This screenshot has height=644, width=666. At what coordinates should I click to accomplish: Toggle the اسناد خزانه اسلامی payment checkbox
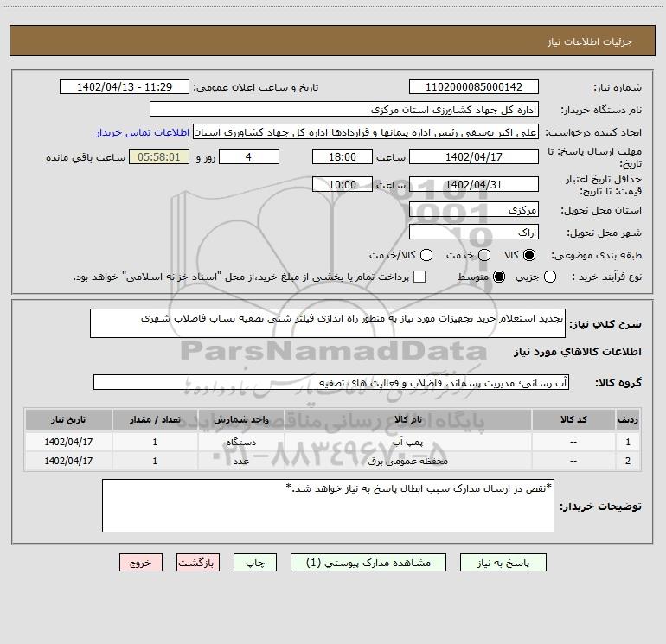[x=419, y=277]
